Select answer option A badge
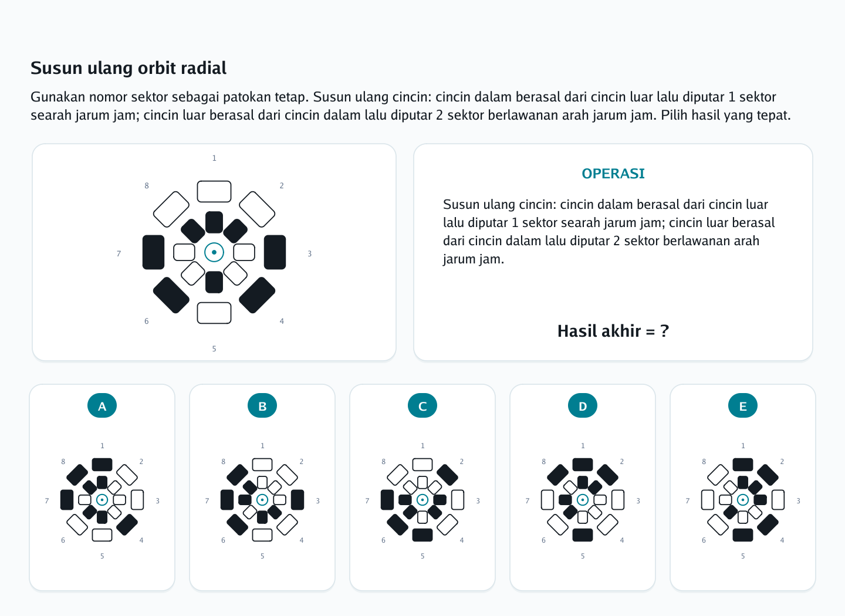This screenshot has height=616, width=845. pyautogui.click(x=102, y=405)
